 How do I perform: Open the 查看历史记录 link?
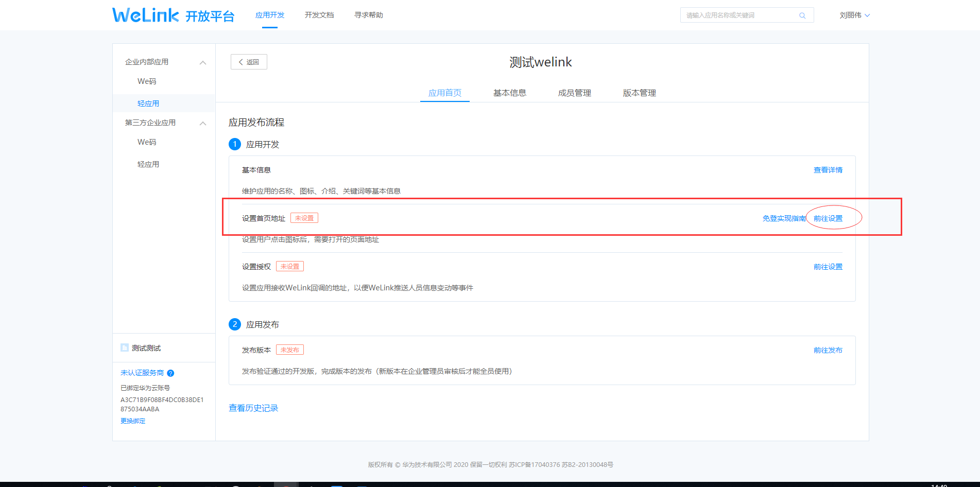click(253, 408)
